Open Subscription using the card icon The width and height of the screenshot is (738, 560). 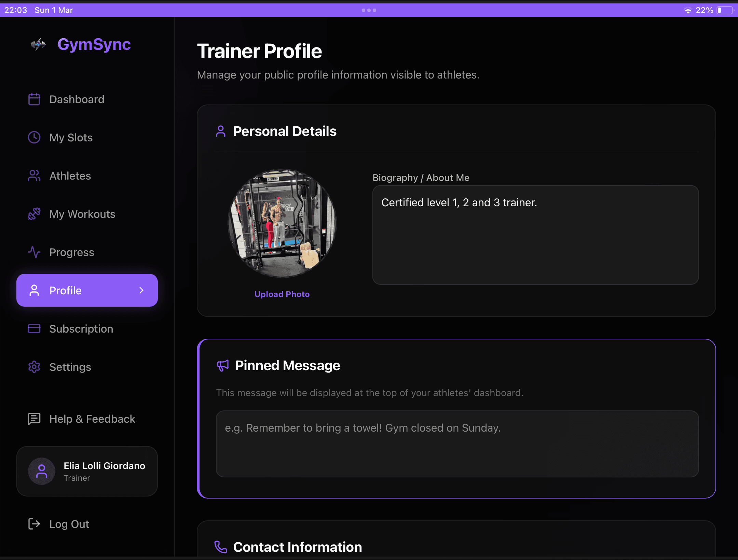[33, 328]
